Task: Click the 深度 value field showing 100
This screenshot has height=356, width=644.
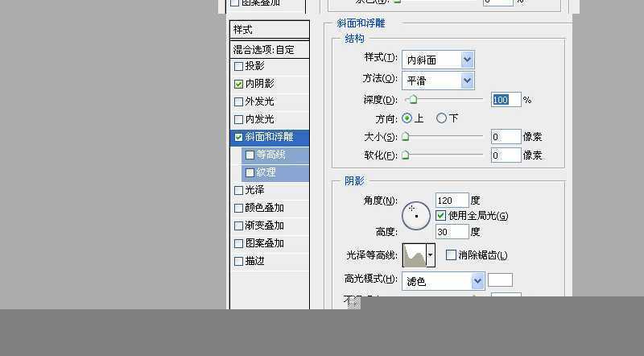Action: [x=506, y=100]
